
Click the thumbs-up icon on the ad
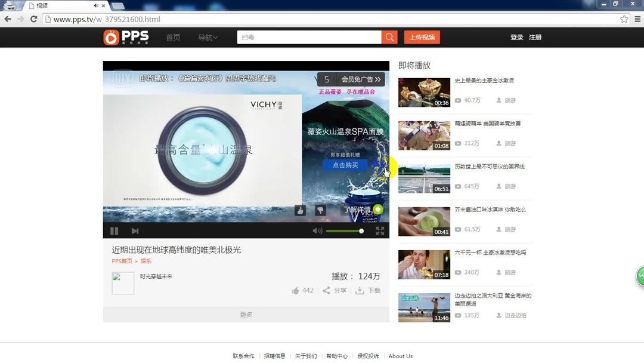(x=300, y=210)
